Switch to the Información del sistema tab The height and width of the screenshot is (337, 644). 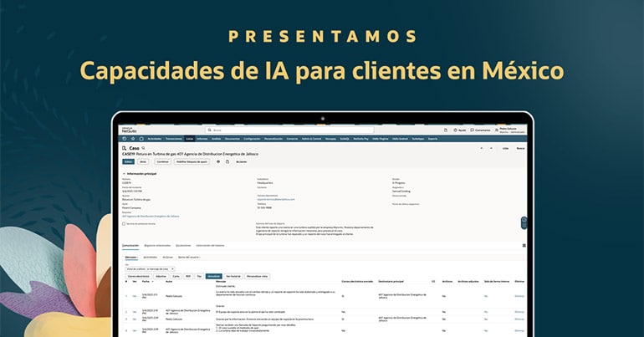click(x=210, y=246)
